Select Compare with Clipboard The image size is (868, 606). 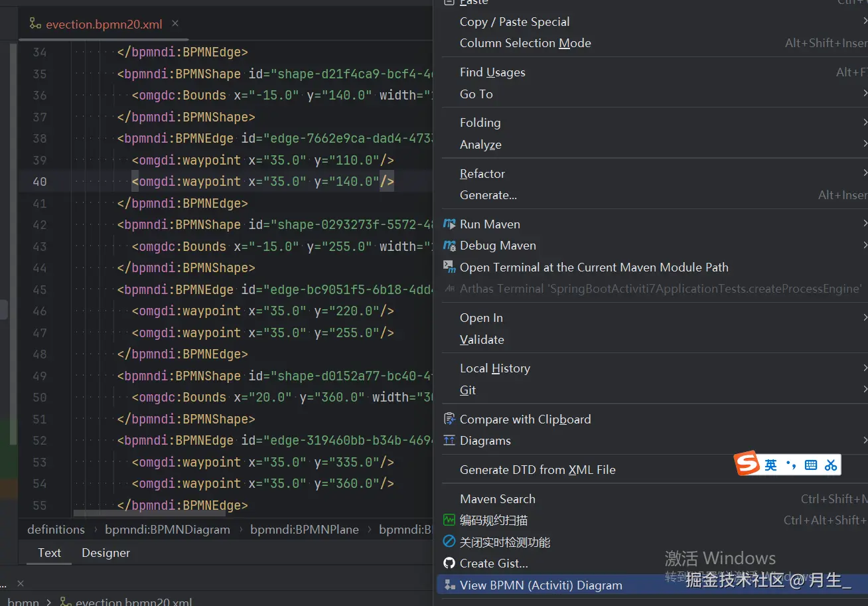650,419
